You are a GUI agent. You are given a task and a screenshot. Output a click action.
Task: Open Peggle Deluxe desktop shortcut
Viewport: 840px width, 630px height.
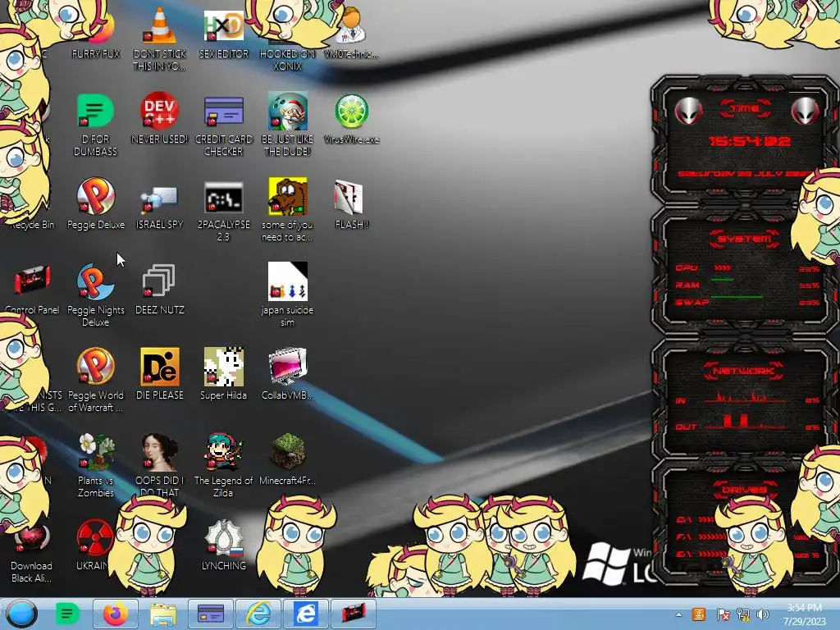point(95,197)
